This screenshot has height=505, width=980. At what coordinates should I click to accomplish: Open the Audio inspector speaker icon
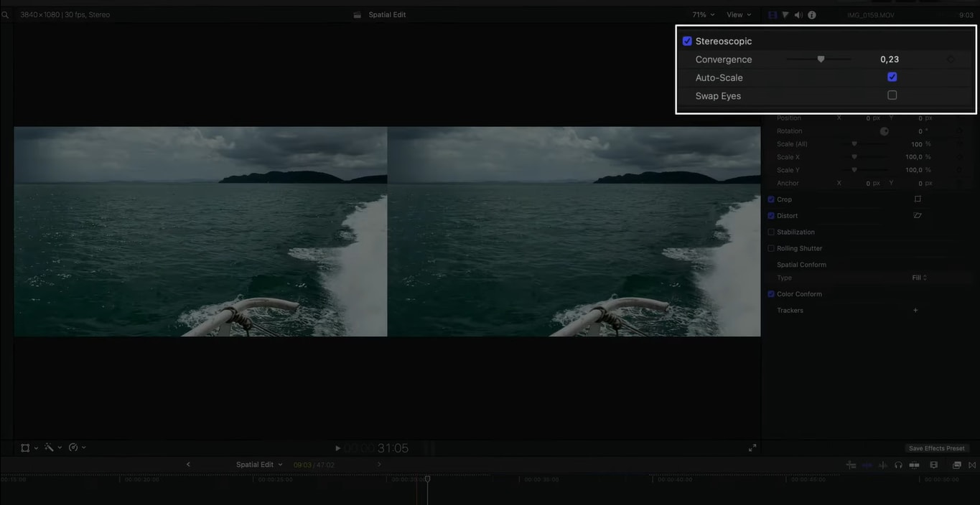pyautogui.click(x=798, y=15)
